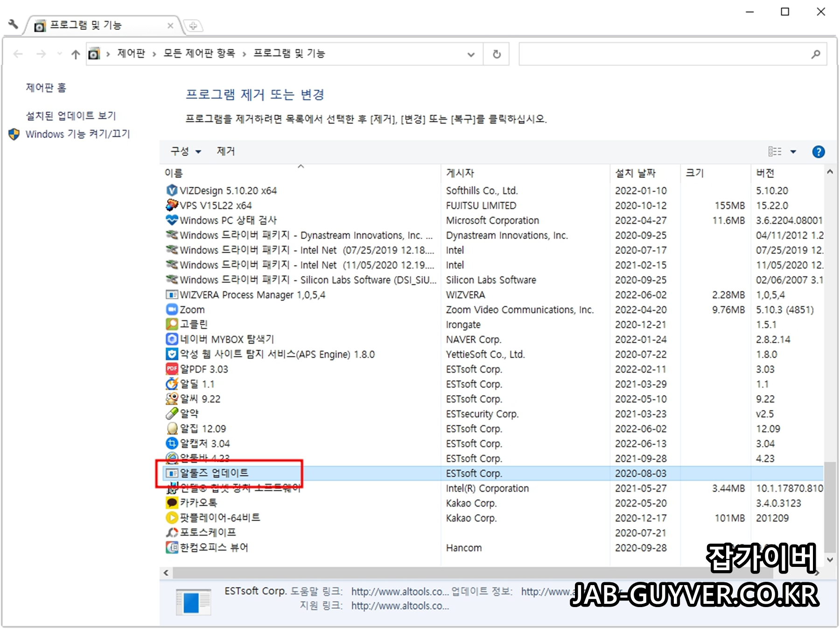Close the 프로그램 및 기능 tab

(170, 26)
